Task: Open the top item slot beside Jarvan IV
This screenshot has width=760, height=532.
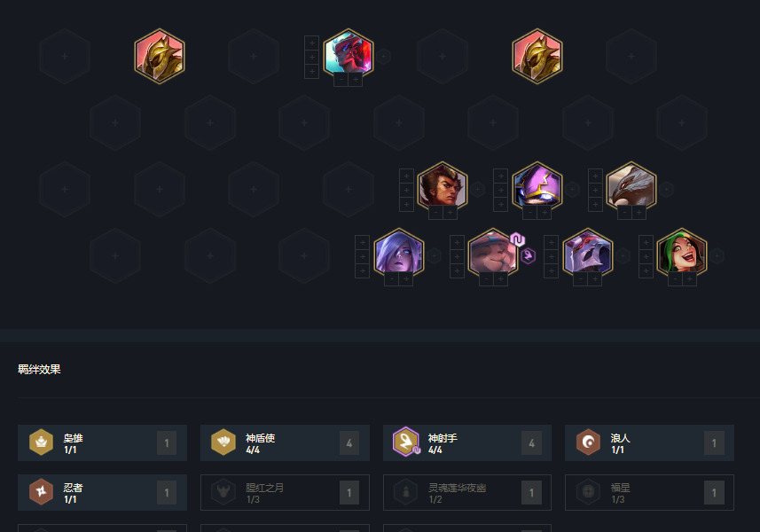Action: pos(406,176)
